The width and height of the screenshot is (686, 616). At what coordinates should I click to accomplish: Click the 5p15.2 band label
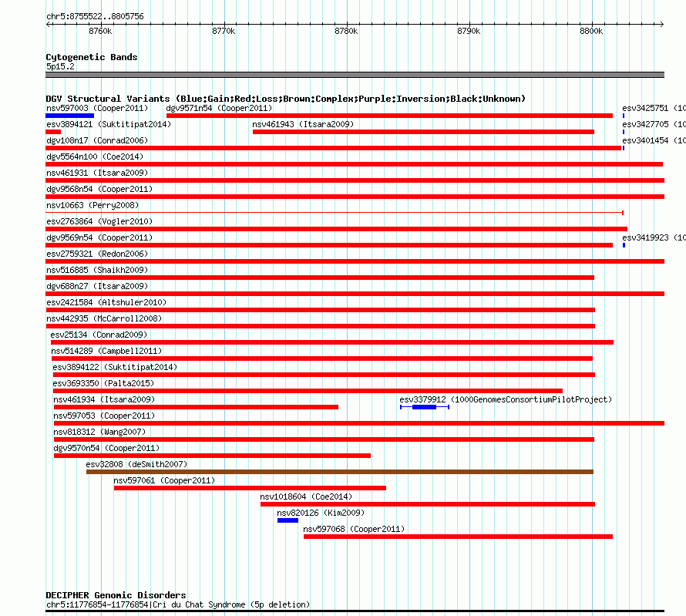click(60, 66)
